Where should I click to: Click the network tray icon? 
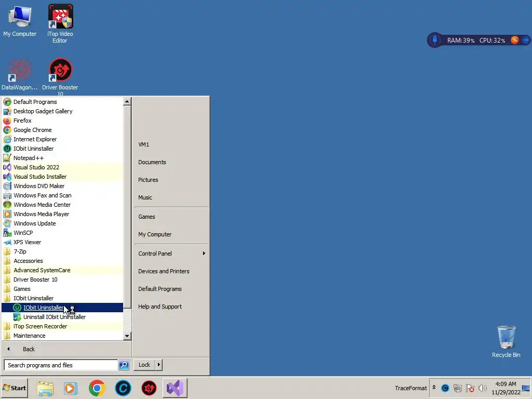click(458, 388)
